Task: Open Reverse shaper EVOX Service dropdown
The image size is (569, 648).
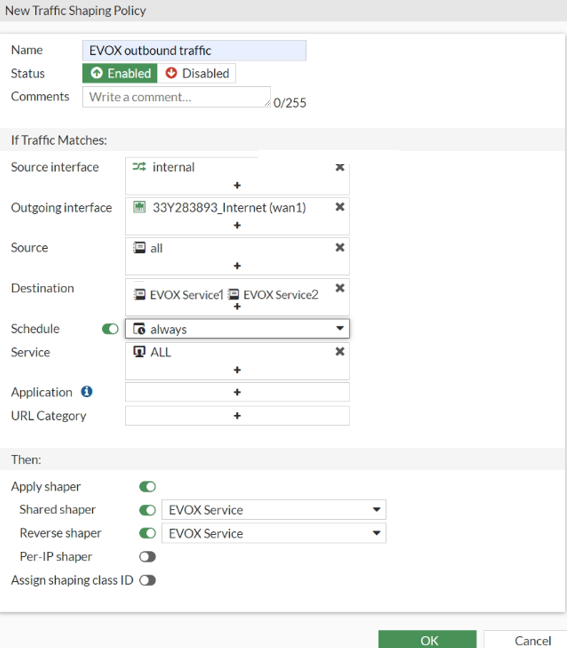Action: (x=274, y=534)
